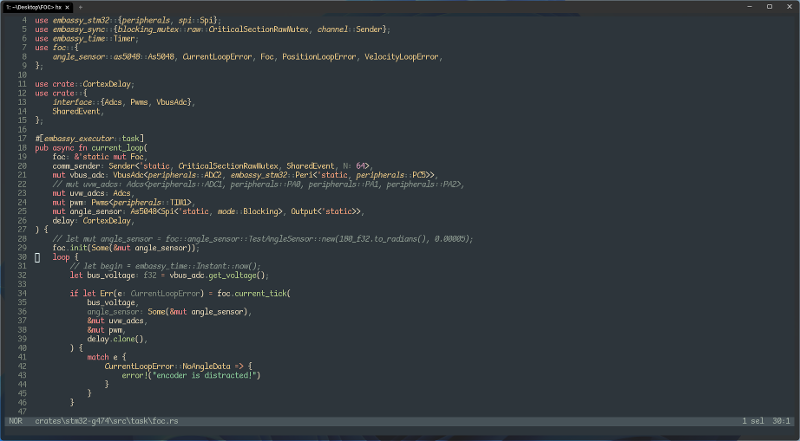Image resolution: width=800 pixels, height=441 pixels.
Task: Click line number 4 in the gutter
Action: click(x=24, y=20)
